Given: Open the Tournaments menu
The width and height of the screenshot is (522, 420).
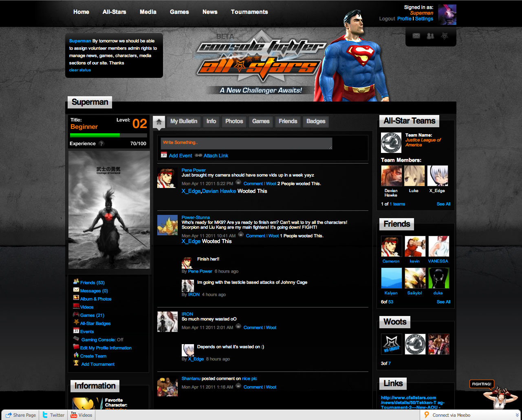Looking at the screenshot, I should [x=249, y=12].
